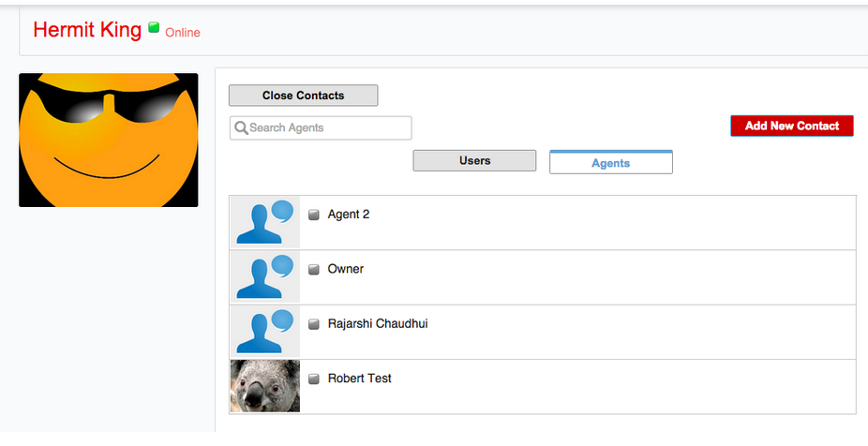Image resolution: width=868 pixels, height=446 pixels.
Task: Click the green online status indicator
Action: click(154, 28)
